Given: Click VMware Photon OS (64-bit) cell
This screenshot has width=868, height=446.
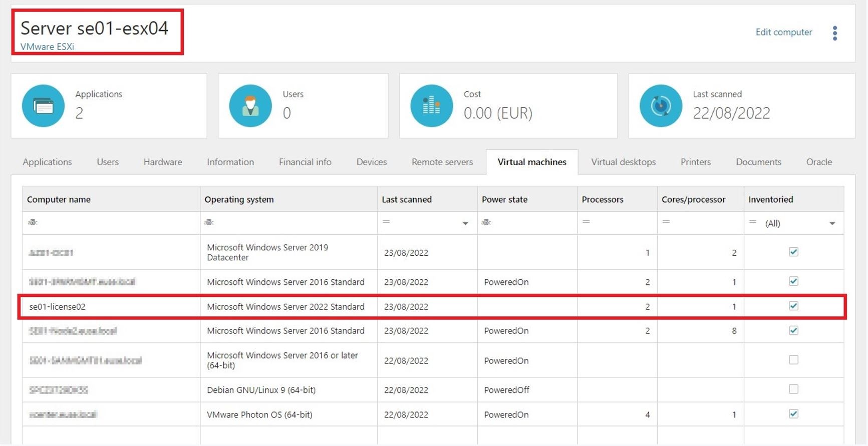Looking at the screenshot, I should pyautogui.click(x=259, y=414).
